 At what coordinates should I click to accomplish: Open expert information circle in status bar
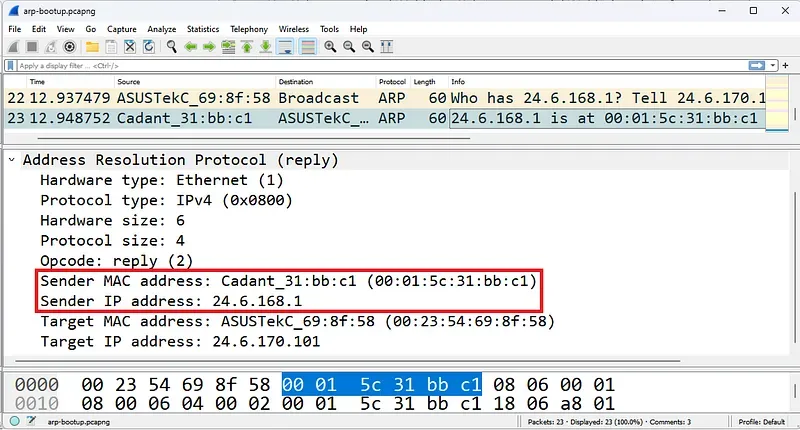tap(14, 421)
